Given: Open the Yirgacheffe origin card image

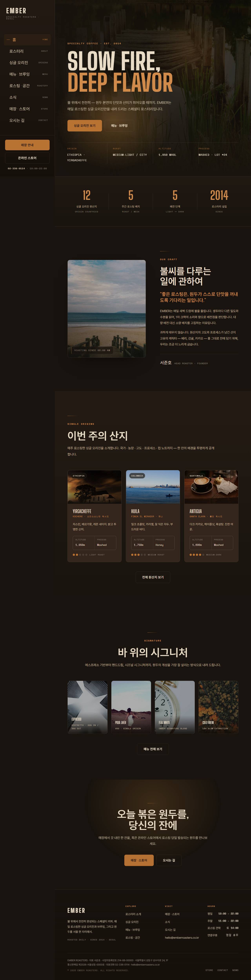Looking at the screenshot, I should coord(95,487).
